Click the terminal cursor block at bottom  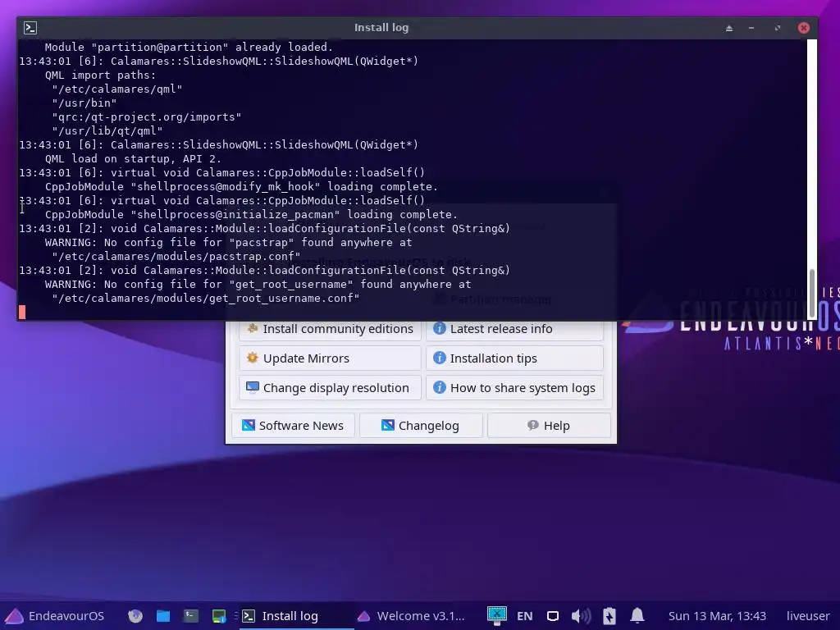coord(22,313)
